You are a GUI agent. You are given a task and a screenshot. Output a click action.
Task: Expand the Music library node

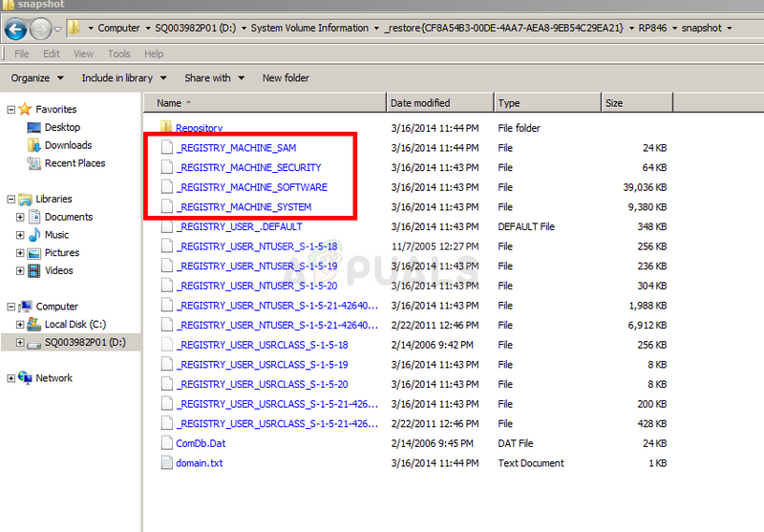pyautogui.click(x=20, y=235)
